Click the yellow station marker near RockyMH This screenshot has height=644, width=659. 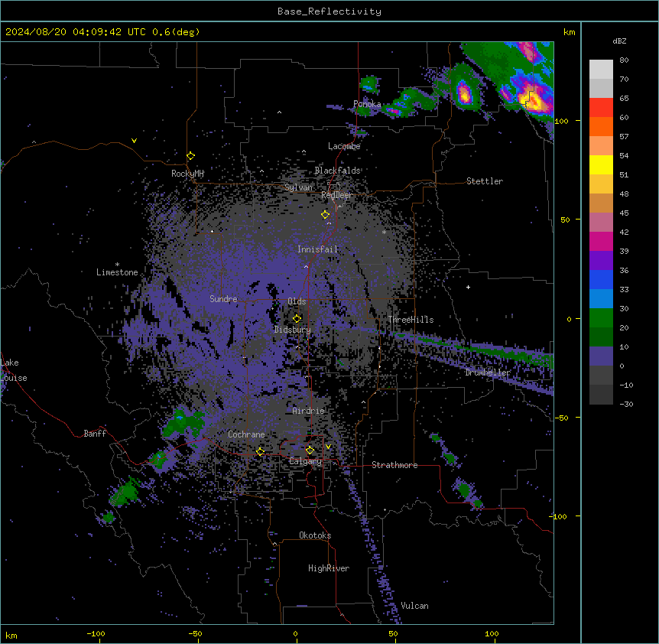[x=191, y=156]
